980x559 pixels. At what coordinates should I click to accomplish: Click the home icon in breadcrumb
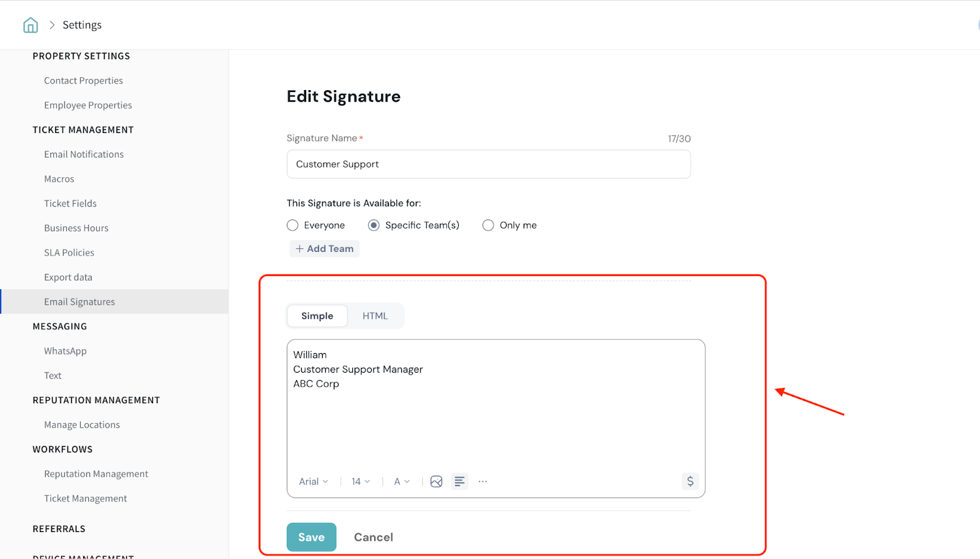31,25
